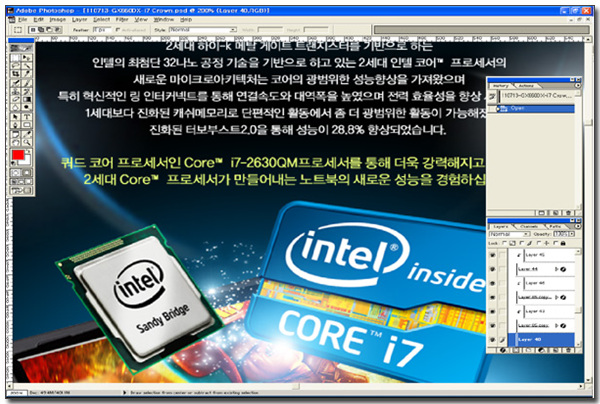Select the Pen tool

point(15,124)
